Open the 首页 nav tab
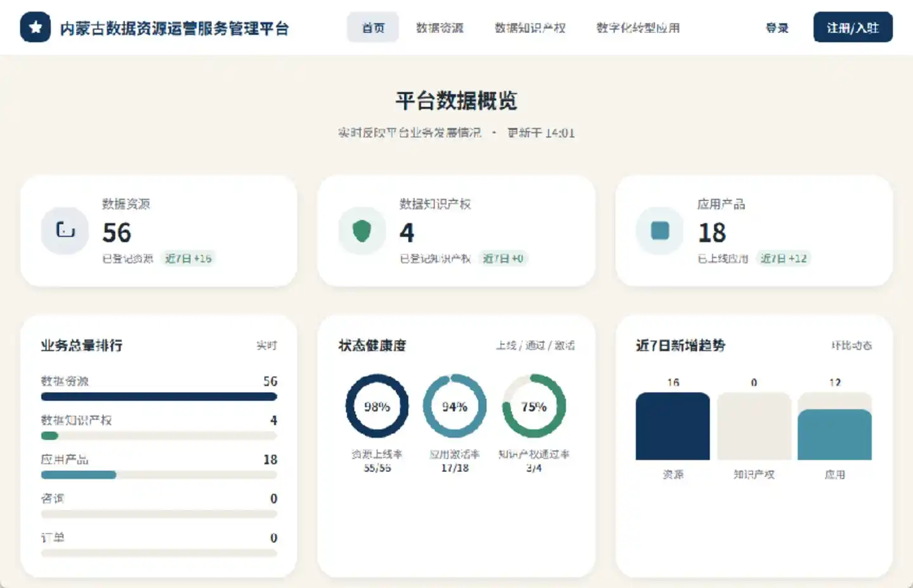 click(x=373, y=27)
